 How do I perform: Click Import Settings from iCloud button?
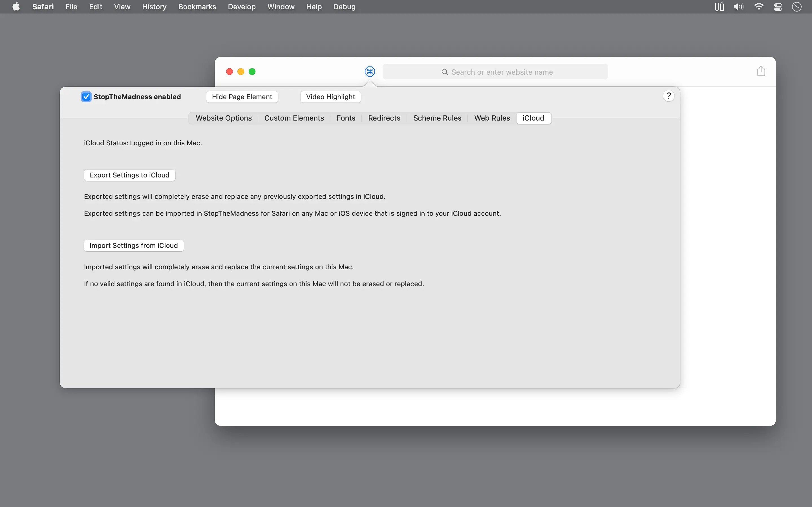tap(134, 245)
